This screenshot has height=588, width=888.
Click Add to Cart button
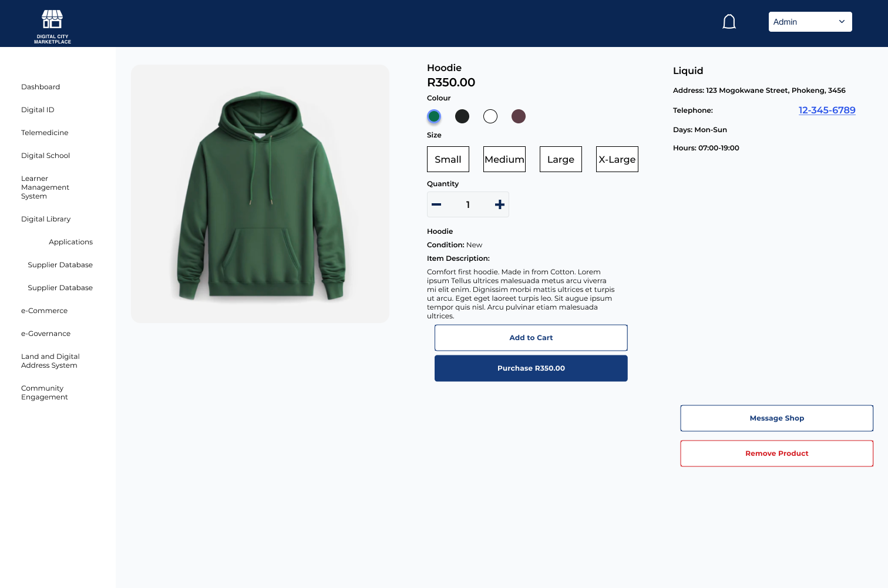click(x=531, y=338)
